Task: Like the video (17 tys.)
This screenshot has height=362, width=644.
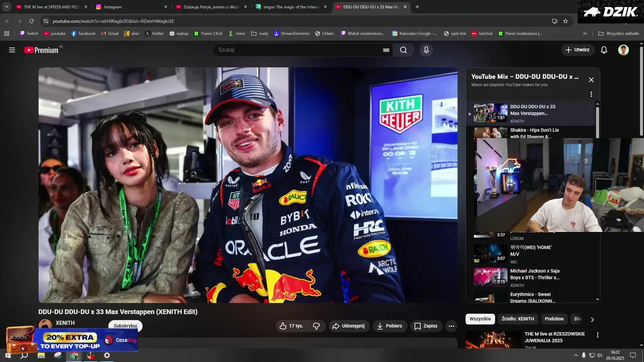Action: click(291, 326)
